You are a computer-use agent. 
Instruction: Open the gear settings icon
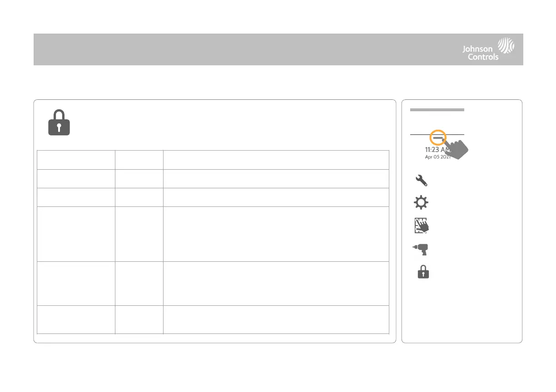pyautogui.click(x=422, y=203)
